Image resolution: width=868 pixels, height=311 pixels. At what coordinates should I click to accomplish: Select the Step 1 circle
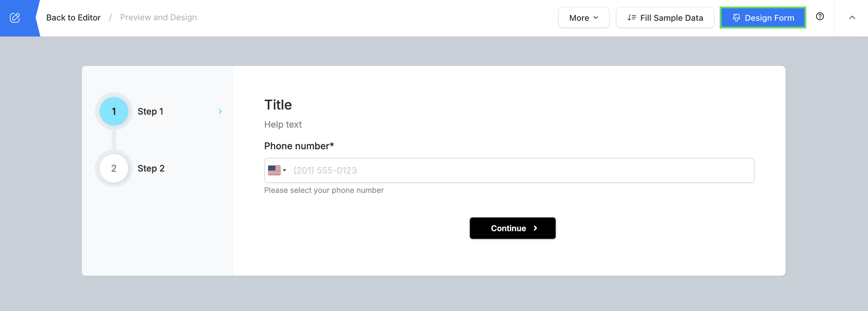point(114,111)
